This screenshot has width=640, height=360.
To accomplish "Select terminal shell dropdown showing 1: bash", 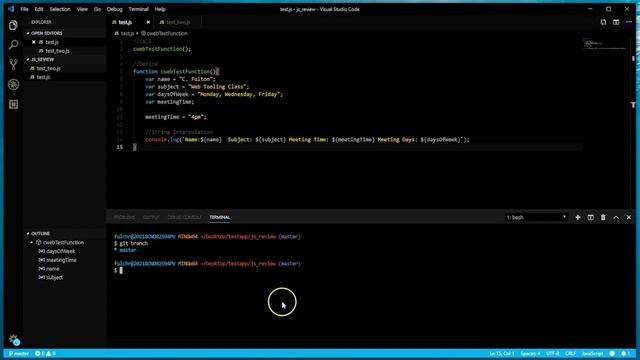I will [x=536, y=218].
